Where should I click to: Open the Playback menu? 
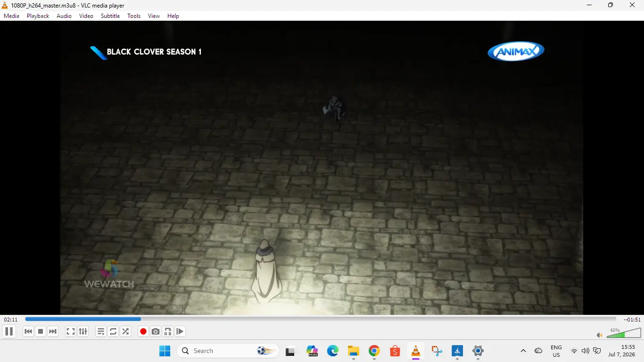click(x=38, y=16)
